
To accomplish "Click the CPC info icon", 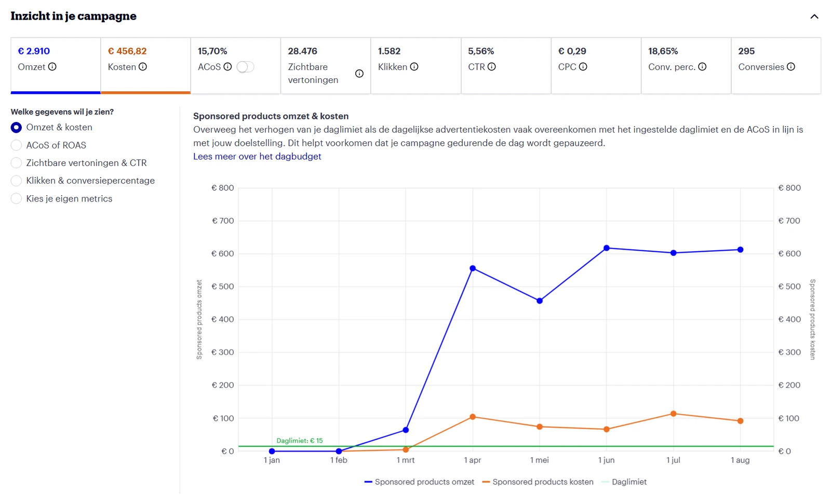I will point(583,66).
